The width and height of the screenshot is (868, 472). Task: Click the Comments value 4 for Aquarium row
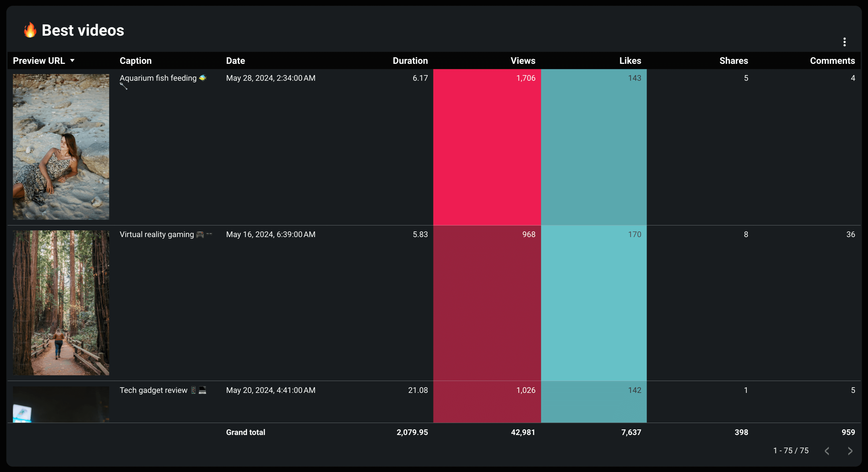(x=853, y=78)
